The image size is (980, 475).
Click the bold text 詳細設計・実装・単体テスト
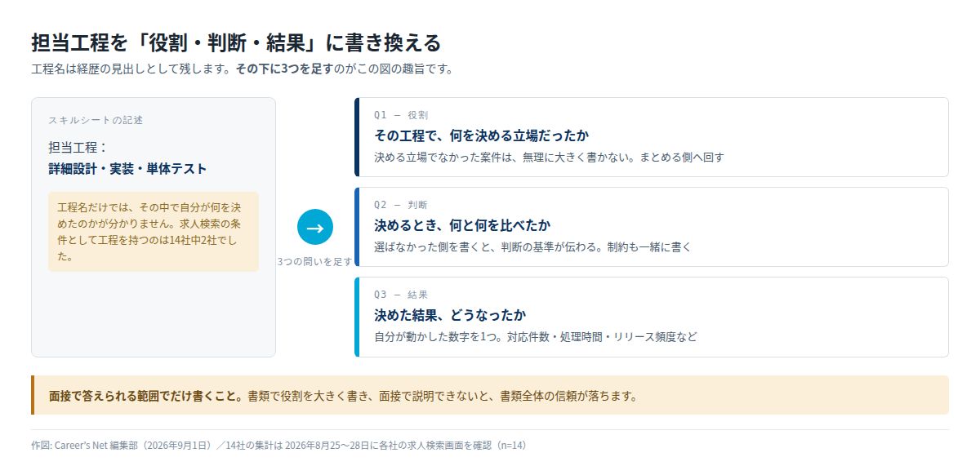point(127,169)
